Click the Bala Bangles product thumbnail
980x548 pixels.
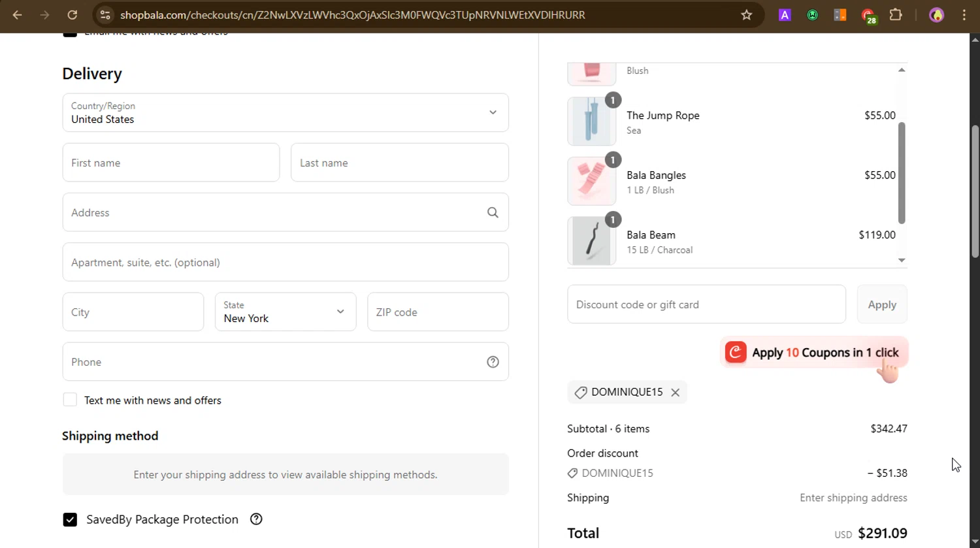[x=592, y=182]
